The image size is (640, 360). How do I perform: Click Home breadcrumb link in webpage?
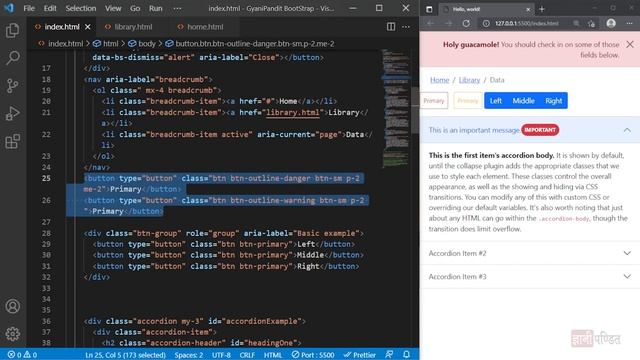tap(440, 80)
